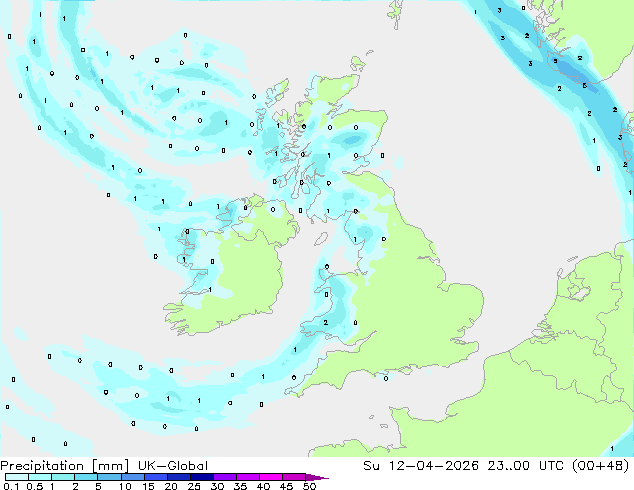The height and width of the screenshot is (490, 634).
Task: Click the '30' legend scale label
Action: [x=217, y=486]
